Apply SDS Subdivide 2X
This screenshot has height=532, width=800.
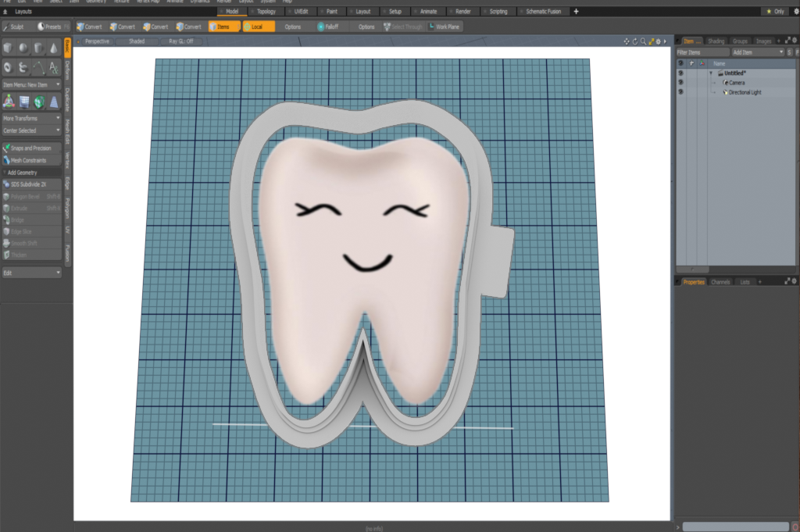[31, 184]
